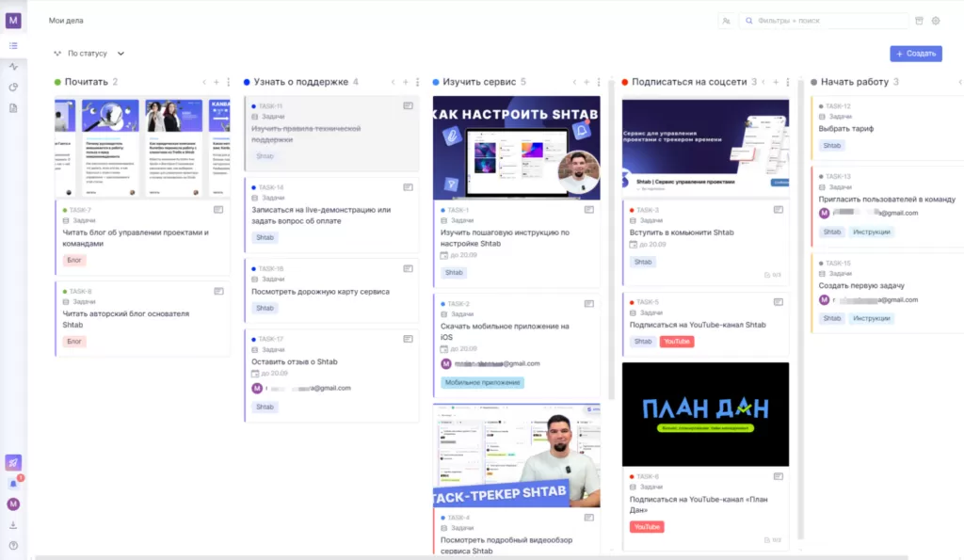Open card Посмотреть дорожную карту сервиса

tap(332, 292)
